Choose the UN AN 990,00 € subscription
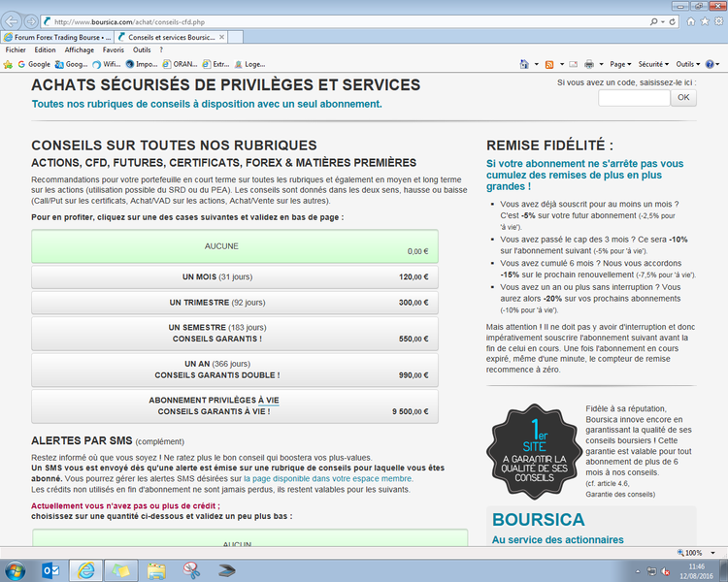 point(235,369)
